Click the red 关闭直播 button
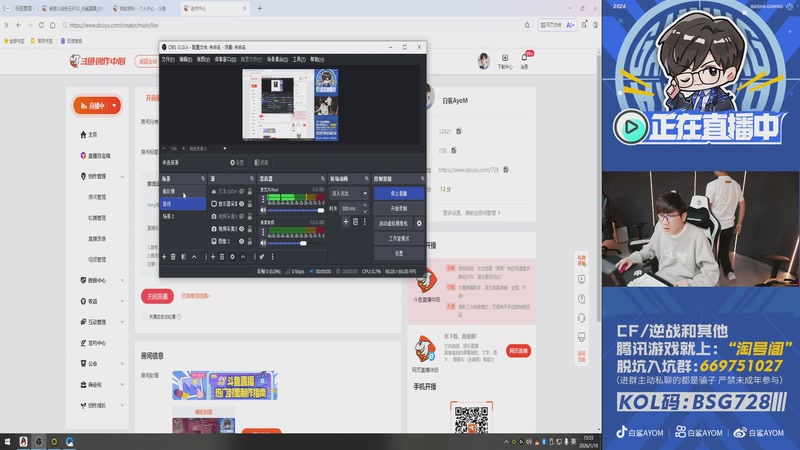Screen dimensions: 800x450 157,296
